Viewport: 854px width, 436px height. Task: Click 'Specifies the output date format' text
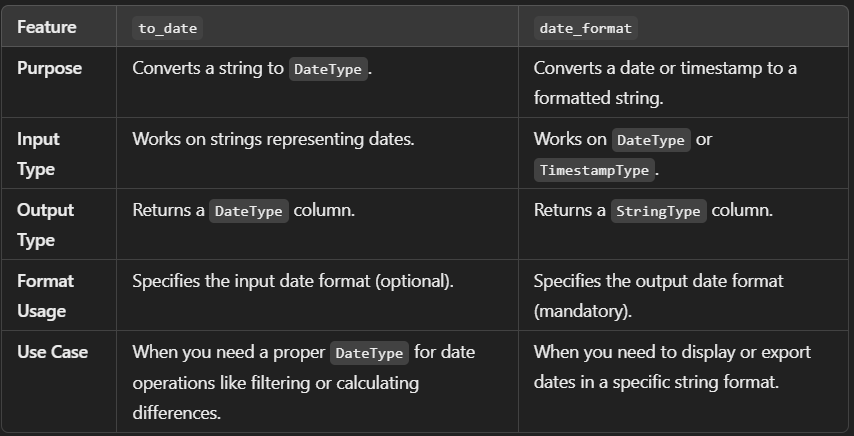[658, 281]
